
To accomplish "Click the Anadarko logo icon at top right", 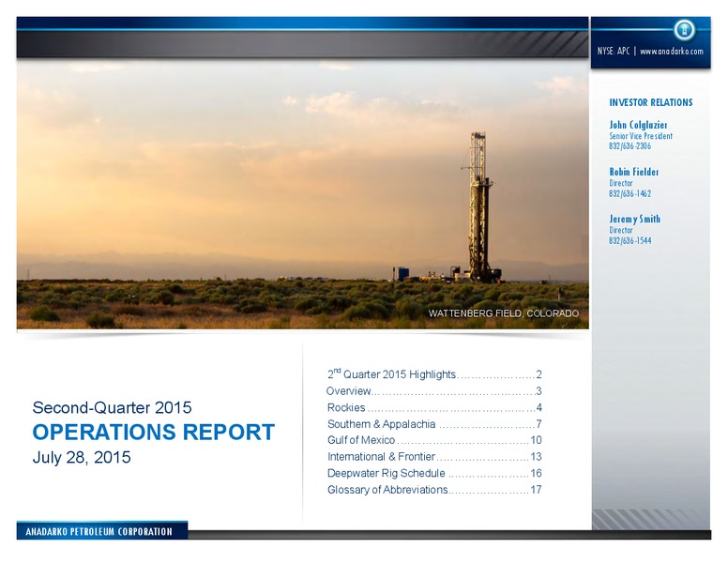I will point(684,30).
